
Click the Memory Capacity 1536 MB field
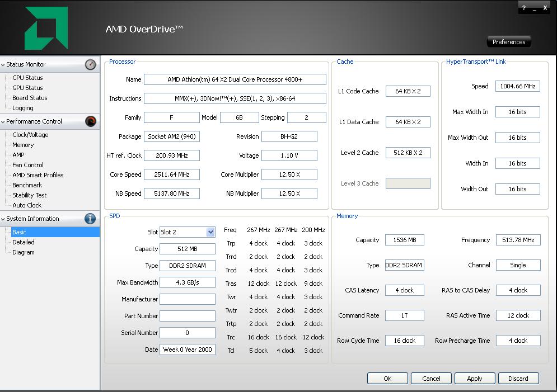click(405, 240)
